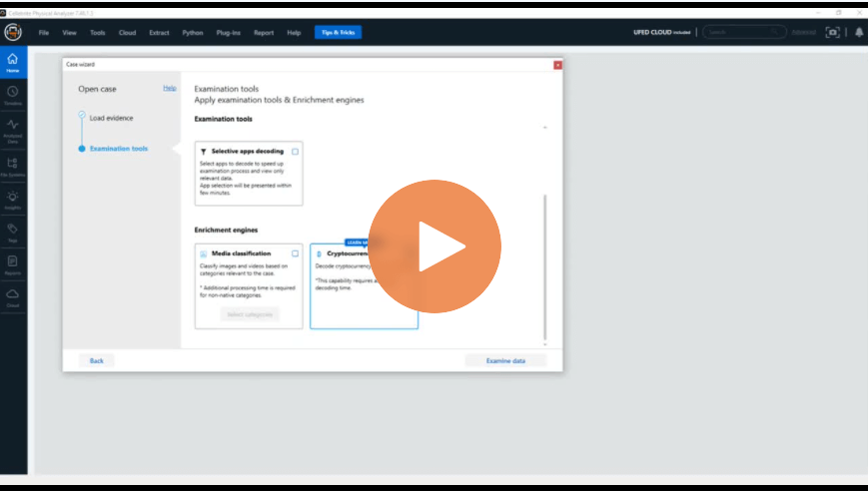Open the Extract menu
The width and height of the screenshot is (868, 491).
tap(159, 32)
